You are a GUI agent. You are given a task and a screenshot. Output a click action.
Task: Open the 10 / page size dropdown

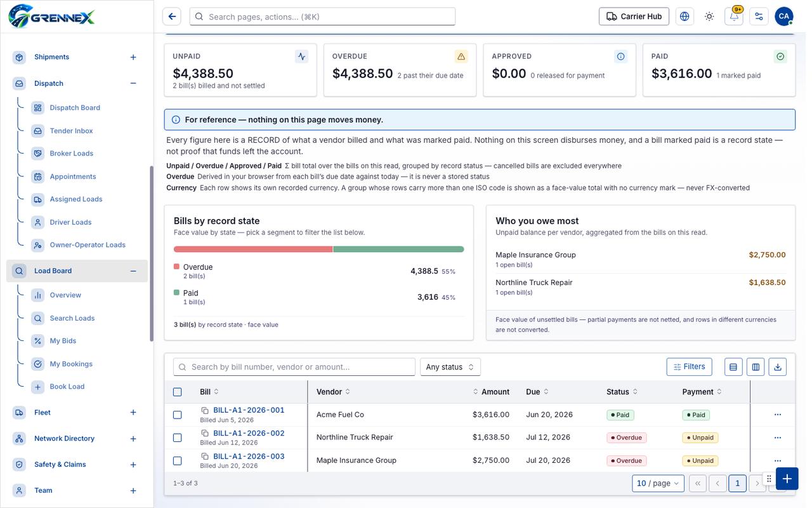click(658, 483)
